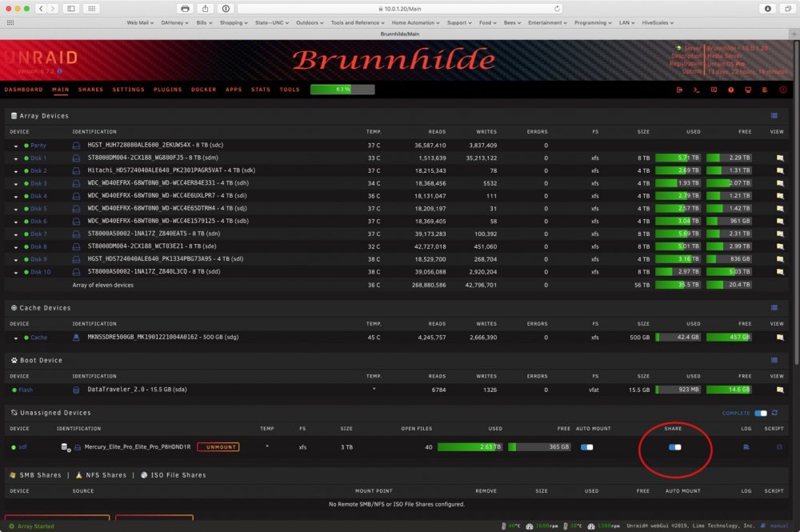Expand the Disk 1 row arrow
Screen dimensions: 800x532
point(16,158)
